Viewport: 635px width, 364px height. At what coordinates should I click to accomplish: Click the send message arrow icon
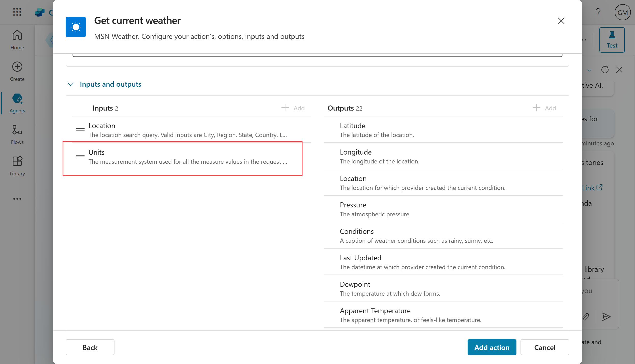pyautogui.click(x=606, y=317)
